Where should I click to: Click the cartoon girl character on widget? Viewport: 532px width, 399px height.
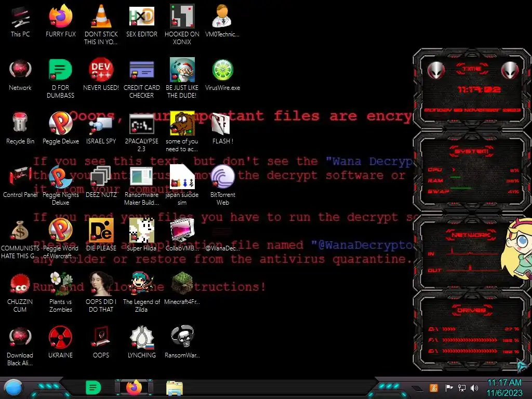pos(517,249)
